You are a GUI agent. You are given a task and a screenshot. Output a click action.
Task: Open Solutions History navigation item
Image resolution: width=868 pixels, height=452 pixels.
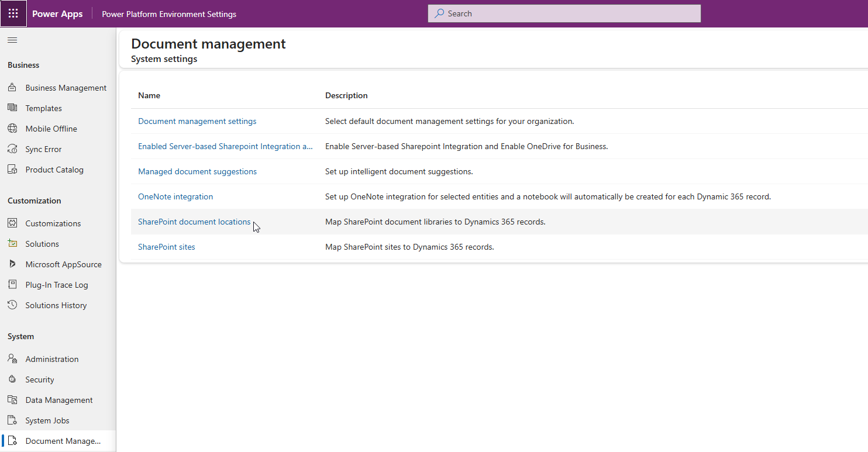58,305
